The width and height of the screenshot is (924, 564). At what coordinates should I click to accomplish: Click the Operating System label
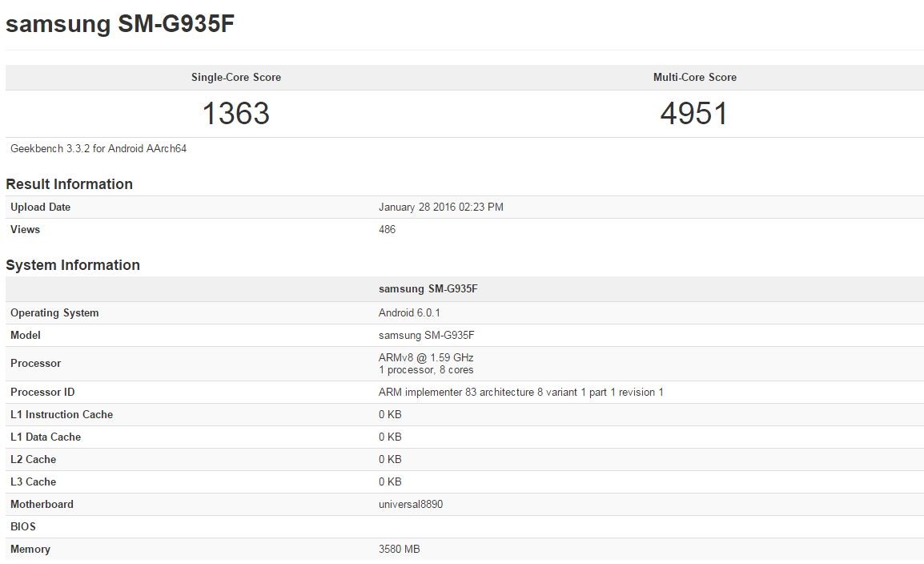(x=54, y=313)
